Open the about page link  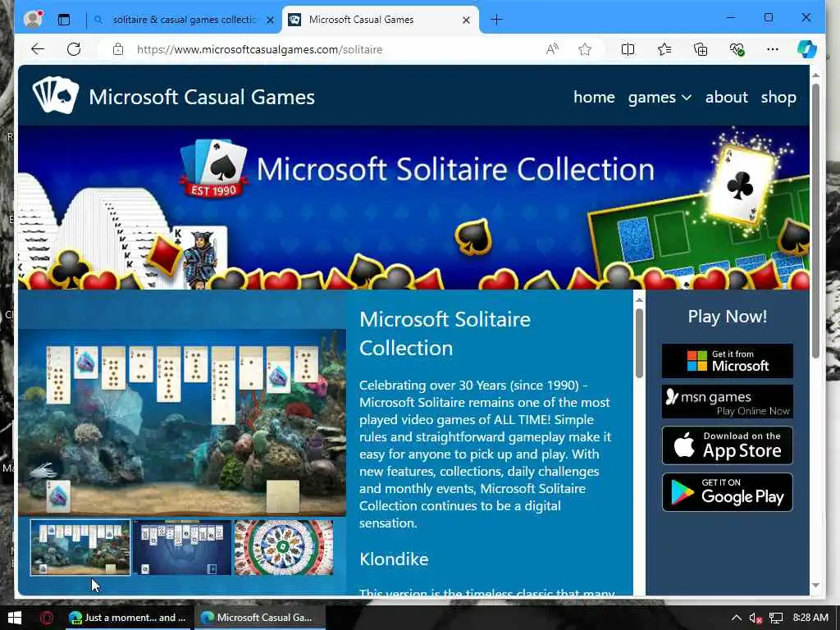[726, 97]
